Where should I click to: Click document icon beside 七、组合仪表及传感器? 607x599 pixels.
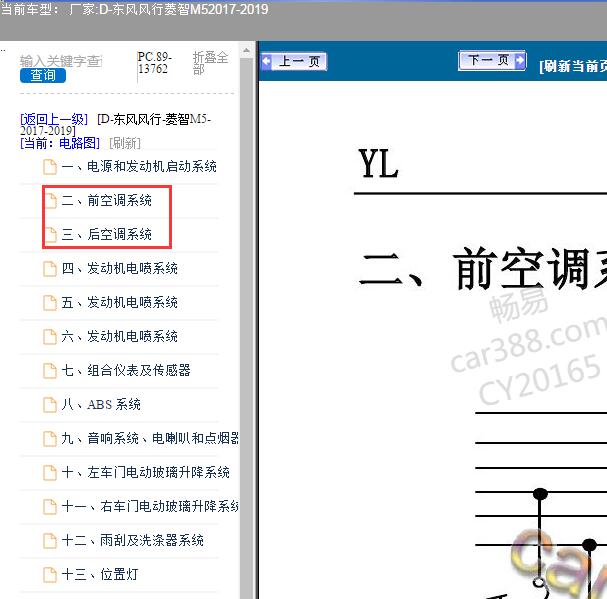point(50,371)
